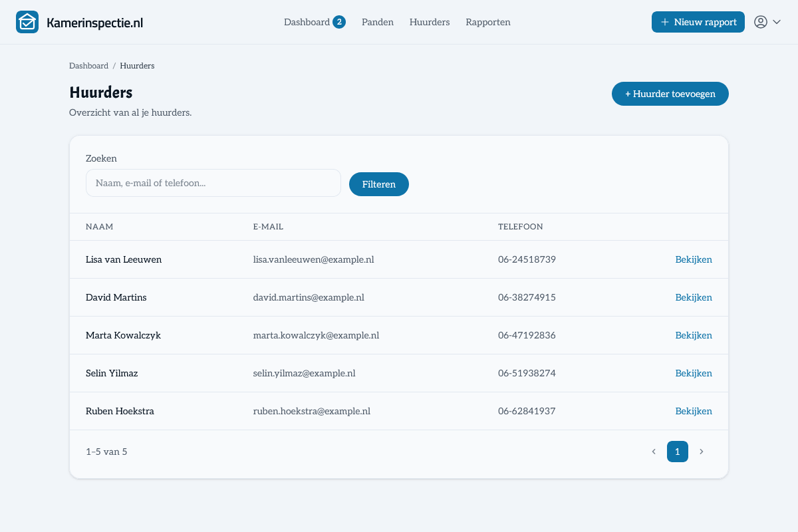The height and width of the screenshot is (532, 798).
Task: Open the Panden menu item
Action: point(378,22)
